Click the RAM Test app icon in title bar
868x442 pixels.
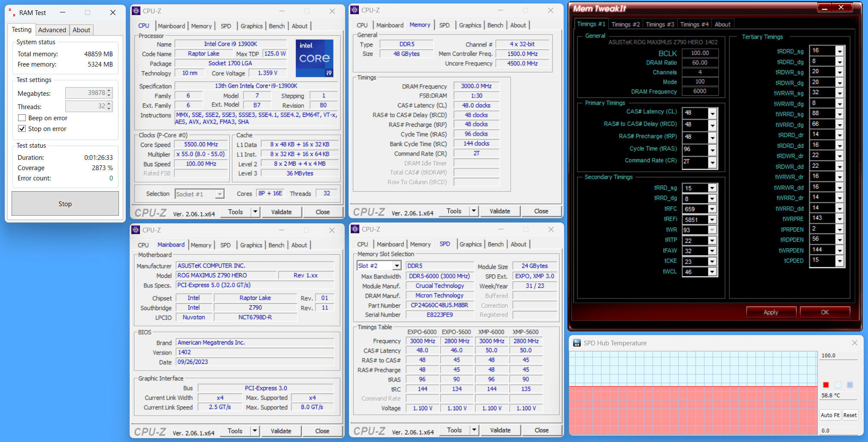coord(12,12)
